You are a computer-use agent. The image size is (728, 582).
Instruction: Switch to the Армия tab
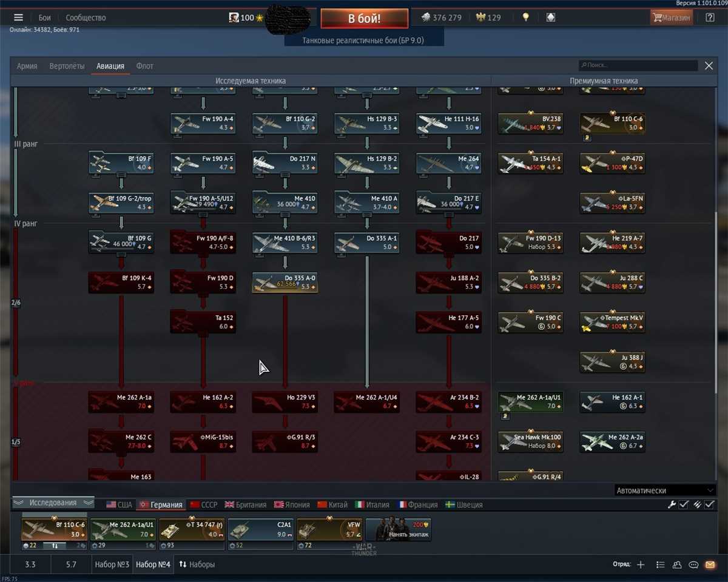click(27, 66)
